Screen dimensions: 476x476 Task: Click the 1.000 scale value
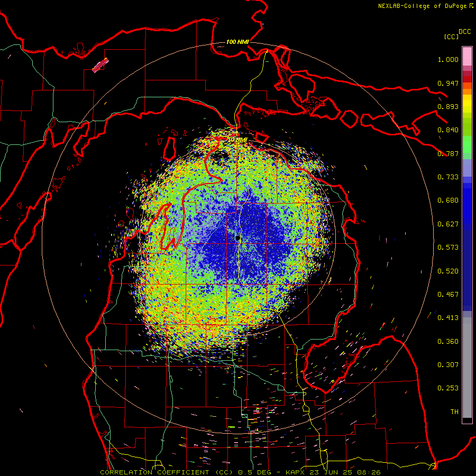click(x=448, y=59)
